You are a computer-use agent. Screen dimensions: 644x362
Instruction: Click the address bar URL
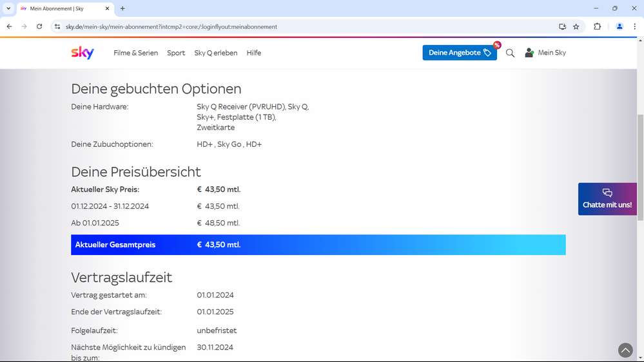171,26
